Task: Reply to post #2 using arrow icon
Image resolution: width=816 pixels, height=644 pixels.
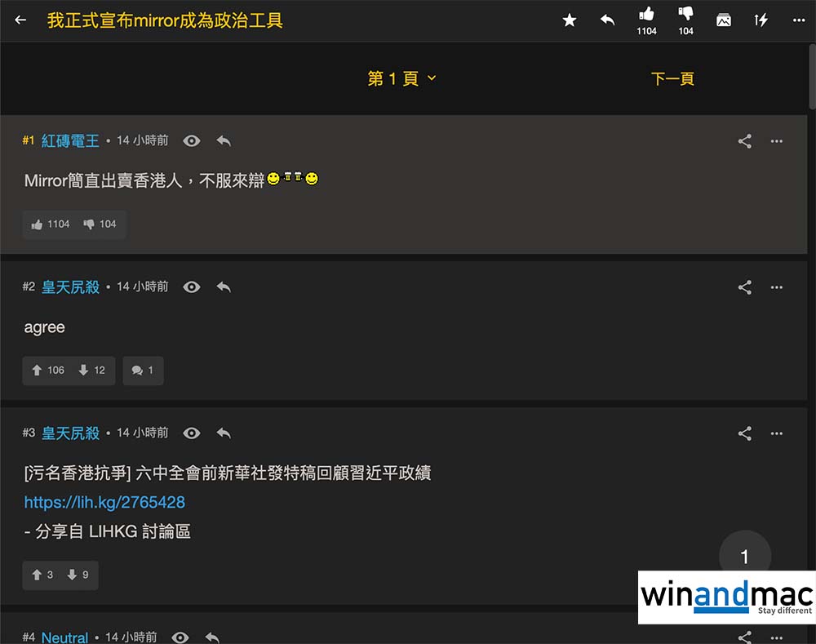Action: [x=224, y=286]
